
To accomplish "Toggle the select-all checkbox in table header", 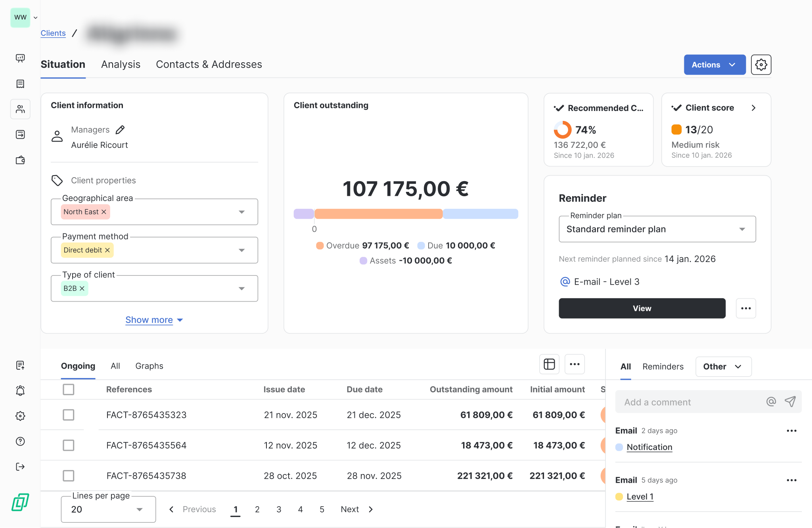I will coord(69,389).
